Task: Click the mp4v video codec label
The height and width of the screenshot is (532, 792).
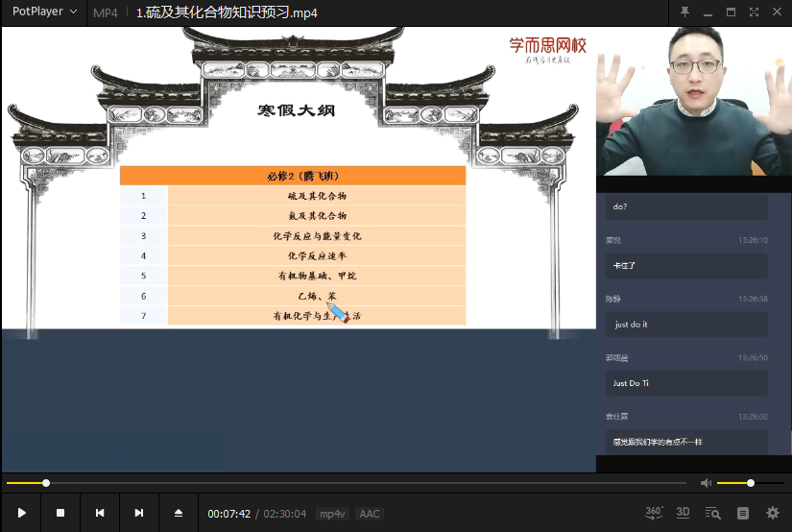Action: pos(333,514)
